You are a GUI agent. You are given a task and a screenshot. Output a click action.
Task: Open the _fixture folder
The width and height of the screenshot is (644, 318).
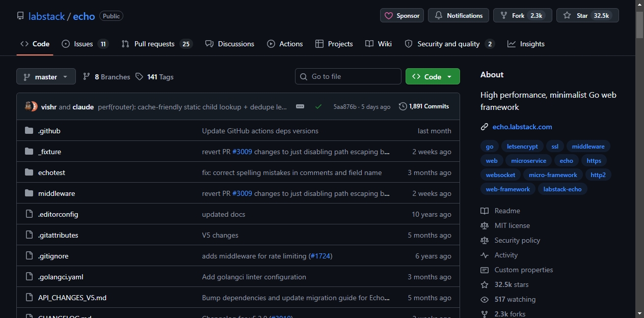pos(49,152)
